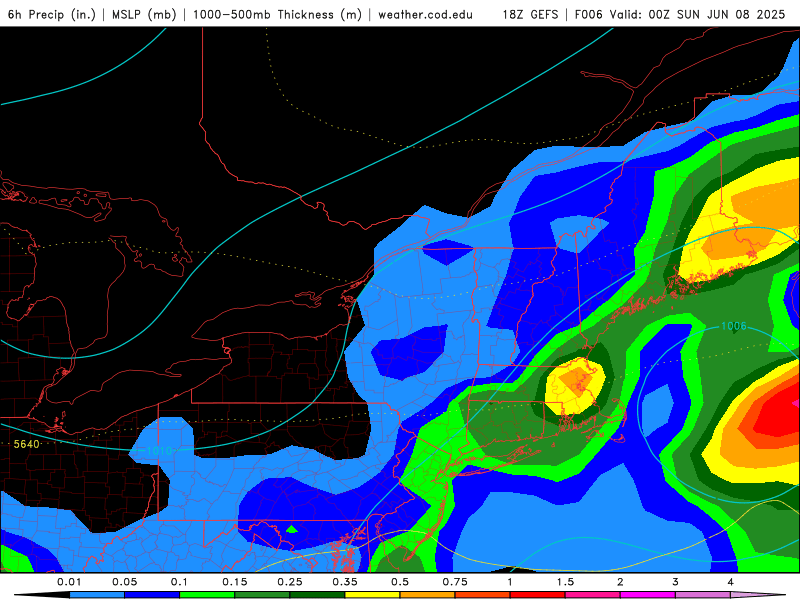Pick the medium green 0.15–0.25 legend swatch
This screenshot has width=800, height=600.
coord(262,595)
